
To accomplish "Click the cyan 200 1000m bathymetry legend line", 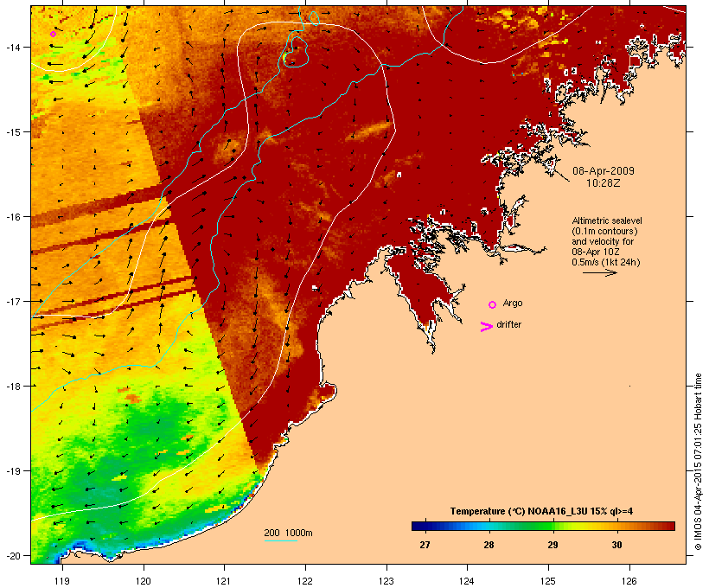I will pyautogui.click(x=281, y=540).
